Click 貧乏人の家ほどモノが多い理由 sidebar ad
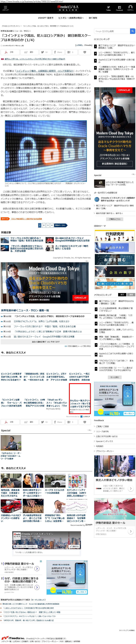 tap(114, 475)
